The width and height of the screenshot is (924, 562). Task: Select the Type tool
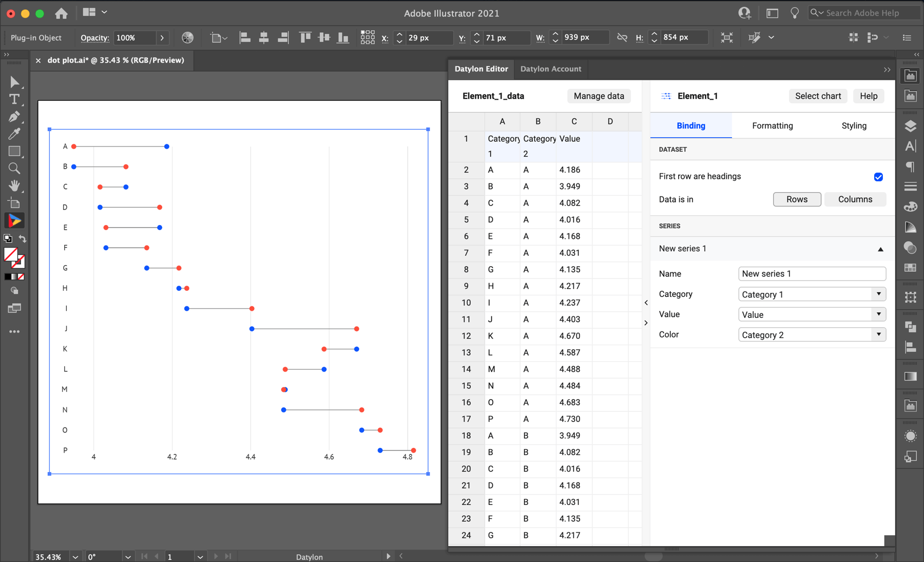coord(14,100)
